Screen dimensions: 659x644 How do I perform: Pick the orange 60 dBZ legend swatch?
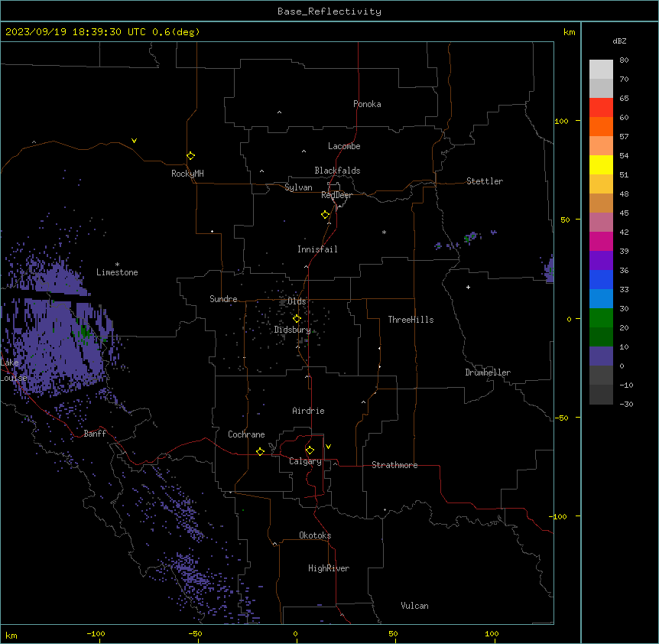pos(601,126)
